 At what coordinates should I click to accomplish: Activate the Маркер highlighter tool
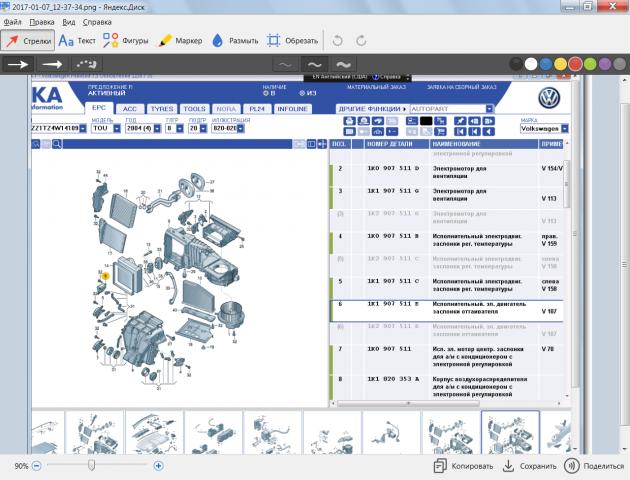coord(180,41)
